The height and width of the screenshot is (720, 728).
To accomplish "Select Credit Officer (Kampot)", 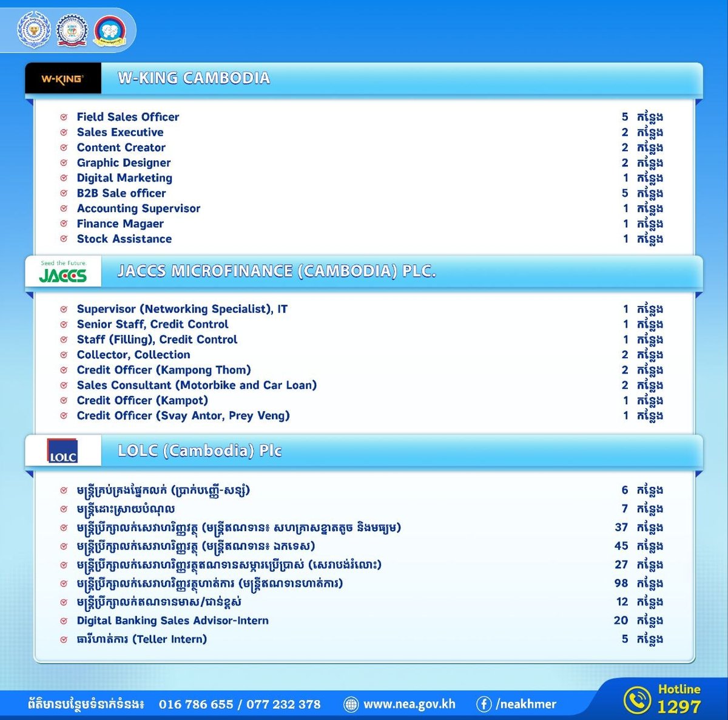I will tap(143, 400).
